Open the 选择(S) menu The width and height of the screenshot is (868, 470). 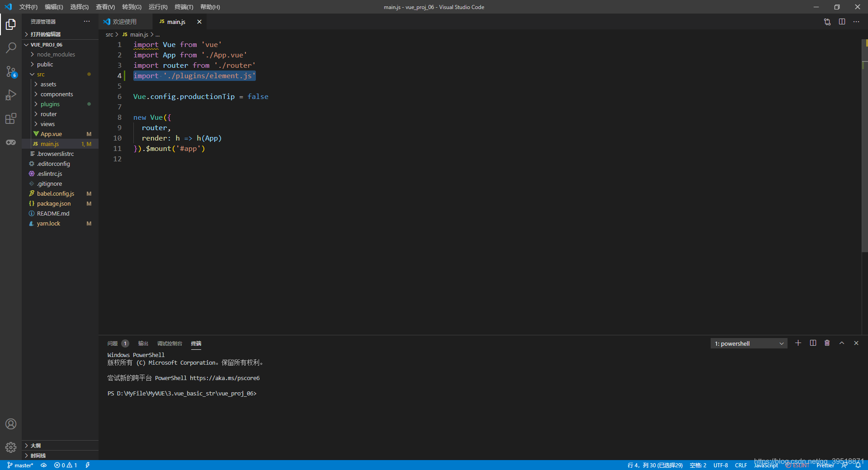coord(79,7)
